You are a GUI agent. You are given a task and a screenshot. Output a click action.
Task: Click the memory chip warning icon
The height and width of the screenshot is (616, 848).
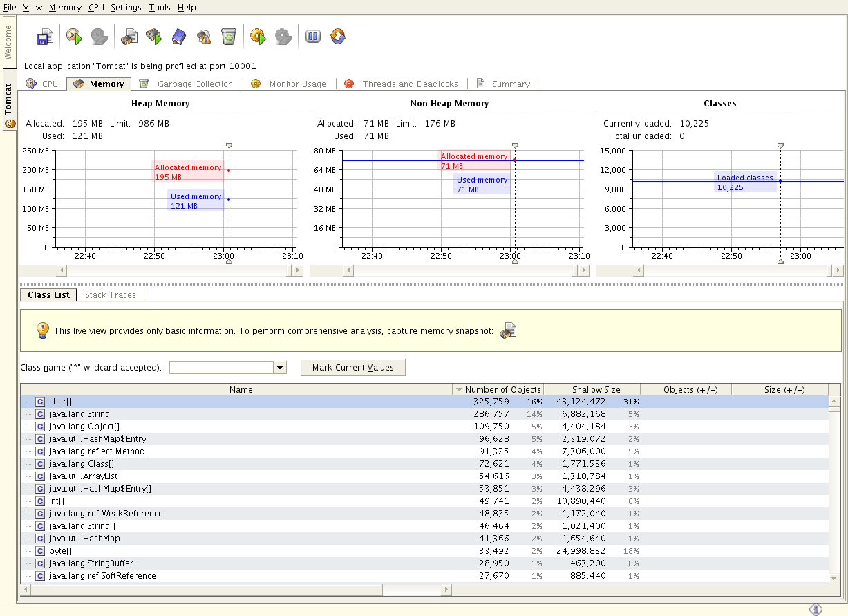(204, 37)
